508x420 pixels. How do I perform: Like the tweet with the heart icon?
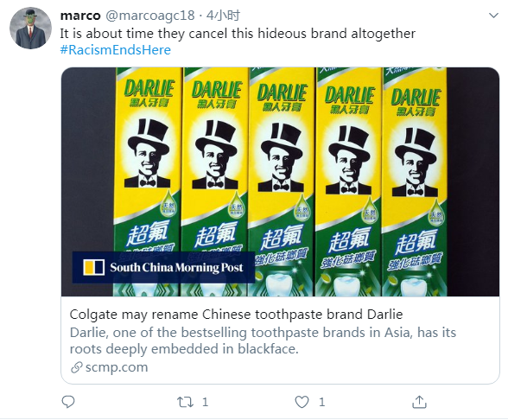tap(302, 402)
